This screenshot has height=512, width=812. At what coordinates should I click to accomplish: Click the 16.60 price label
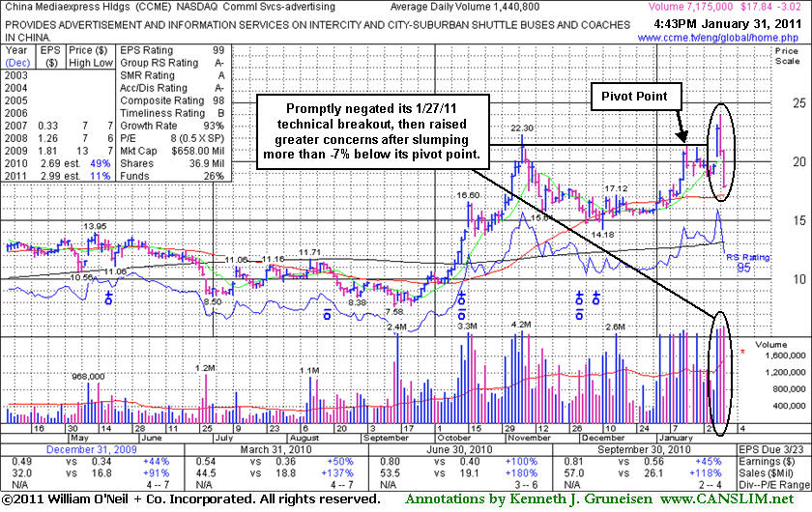(468, 195)
